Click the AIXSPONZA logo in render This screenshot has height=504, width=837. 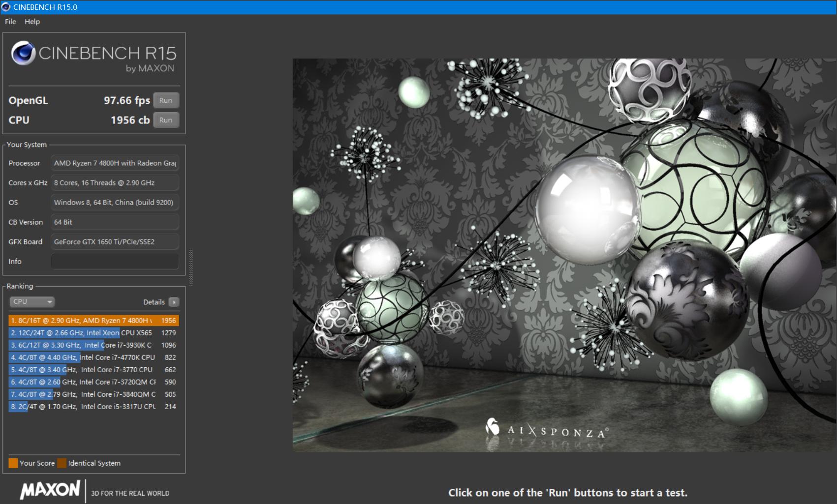tap(546, 429)
